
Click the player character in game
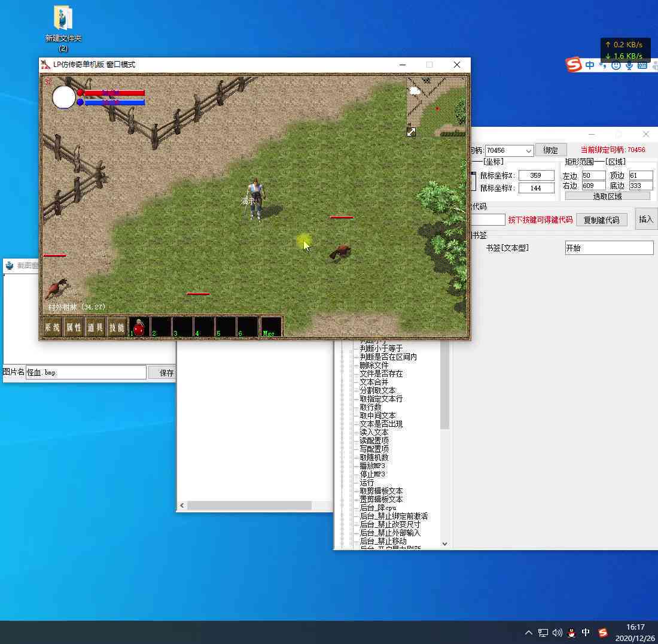256,199
